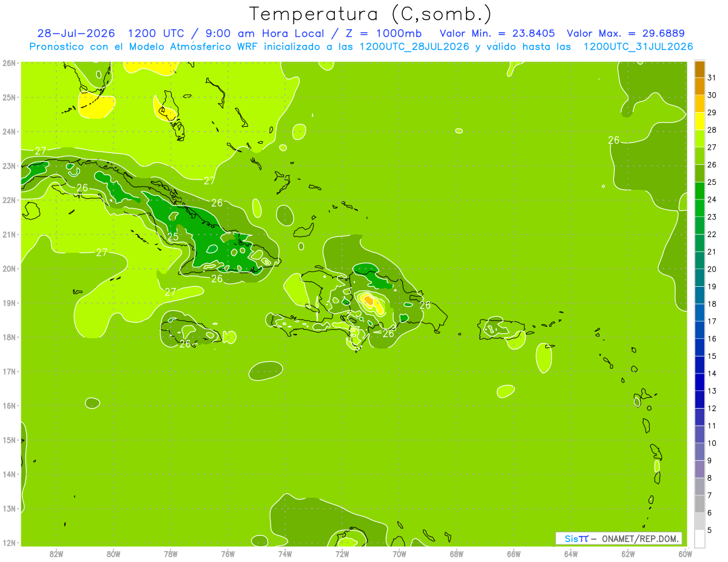The width and height of the screenshot is (728, 562).
Task: Click "Valor Max. = 29.6889" text
Action: 625,33
